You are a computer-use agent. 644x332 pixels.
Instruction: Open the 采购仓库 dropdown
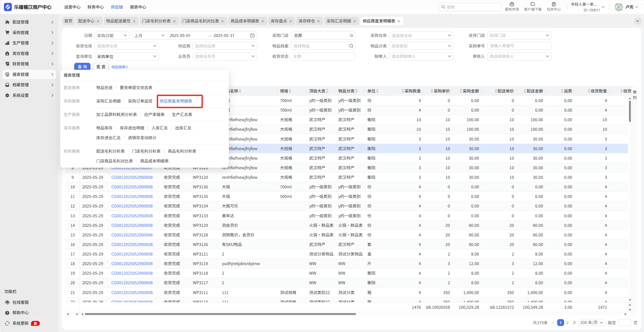pos(421,35)
